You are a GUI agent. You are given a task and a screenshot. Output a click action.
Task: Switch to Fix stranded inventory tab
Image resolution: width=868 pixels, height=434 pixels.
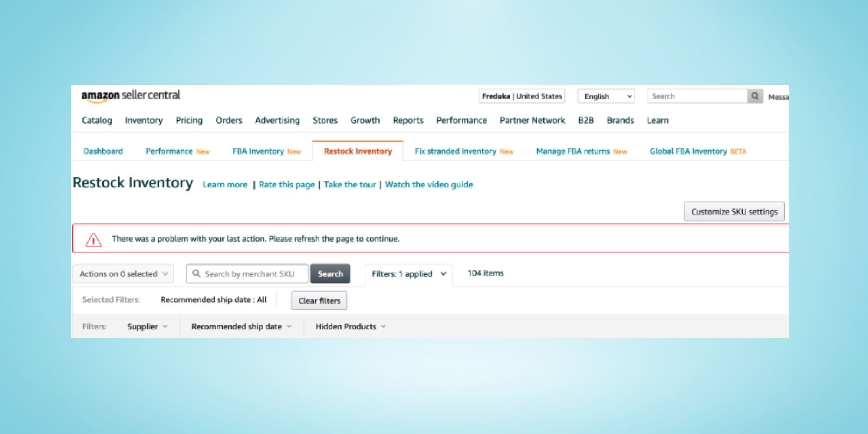point(455,151)
